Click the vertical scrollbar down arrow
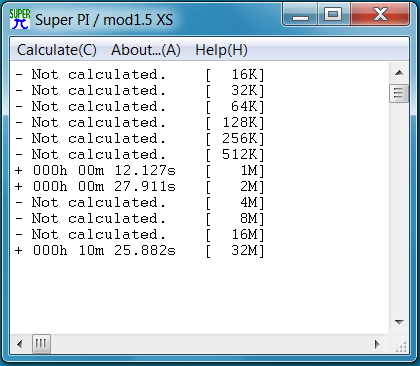 tap(399, 322)
